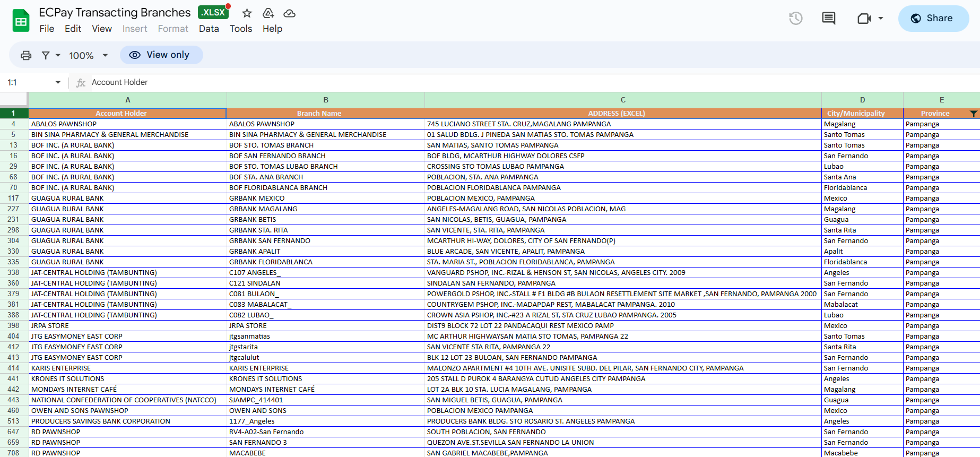Open the 100% zoom level dropdown

click(x=89, y=55)
